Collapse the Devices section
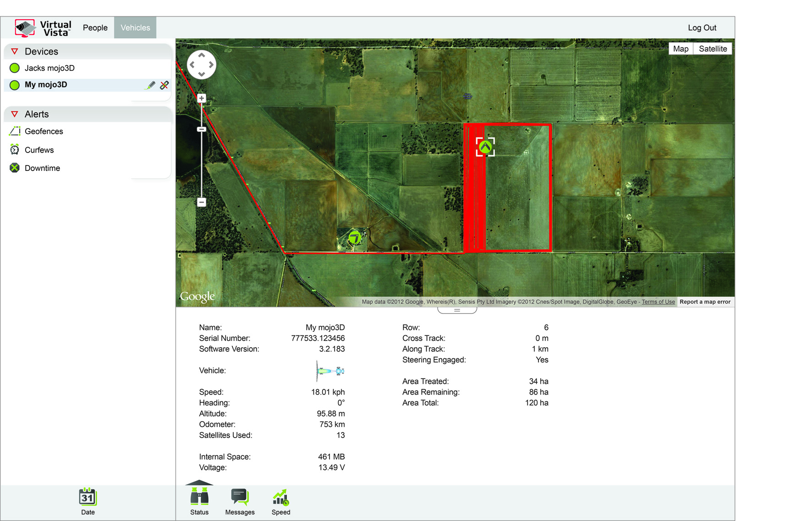The width and height of the screenshot is (812, 521). click(15, 51)
